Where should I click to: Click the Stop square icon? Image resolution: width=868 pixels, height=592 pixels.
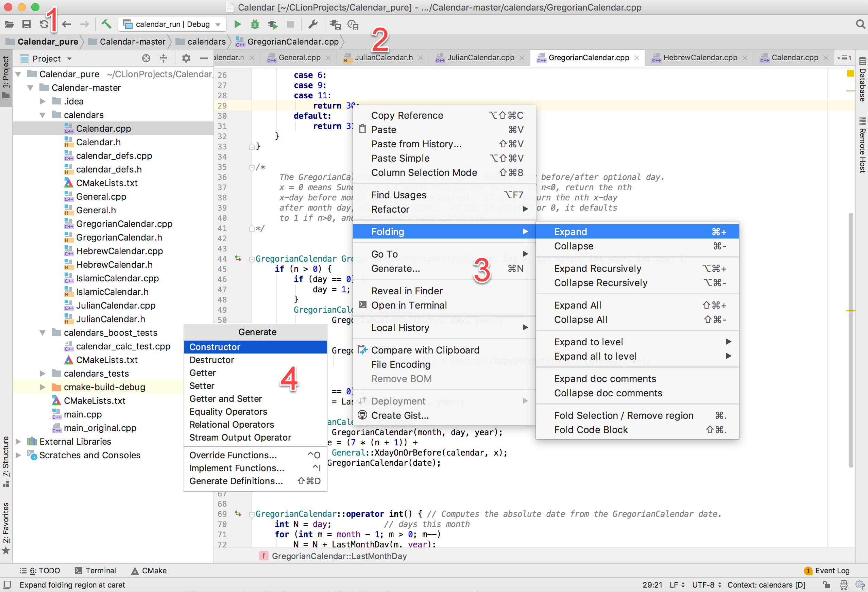click(x=290, y=24)
